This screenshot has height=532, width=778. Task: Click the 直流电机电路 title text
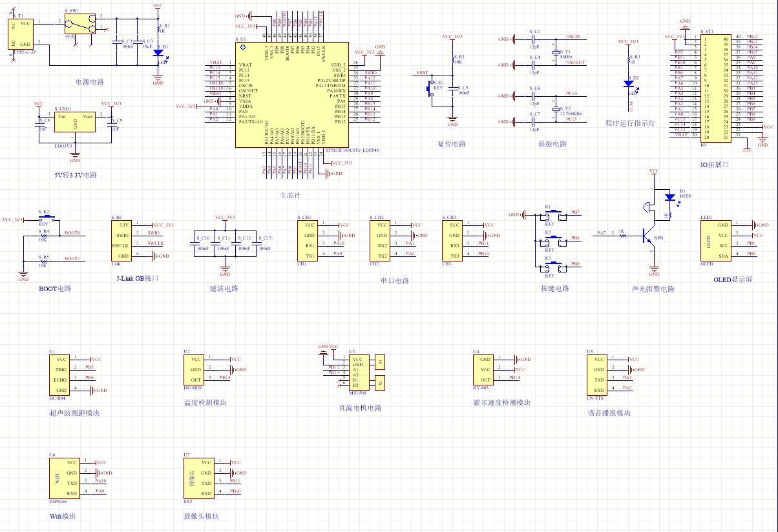(x=360, y=407)
